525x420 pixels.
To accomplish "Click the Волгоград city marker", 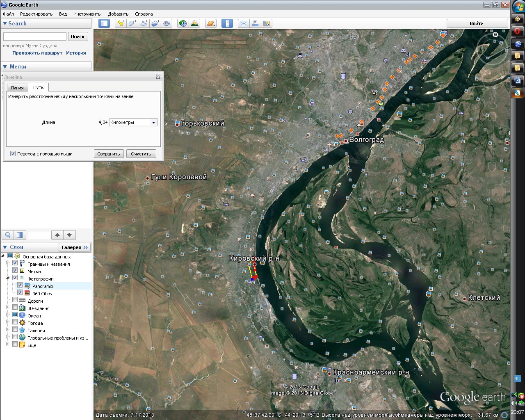I will (346, 141).
